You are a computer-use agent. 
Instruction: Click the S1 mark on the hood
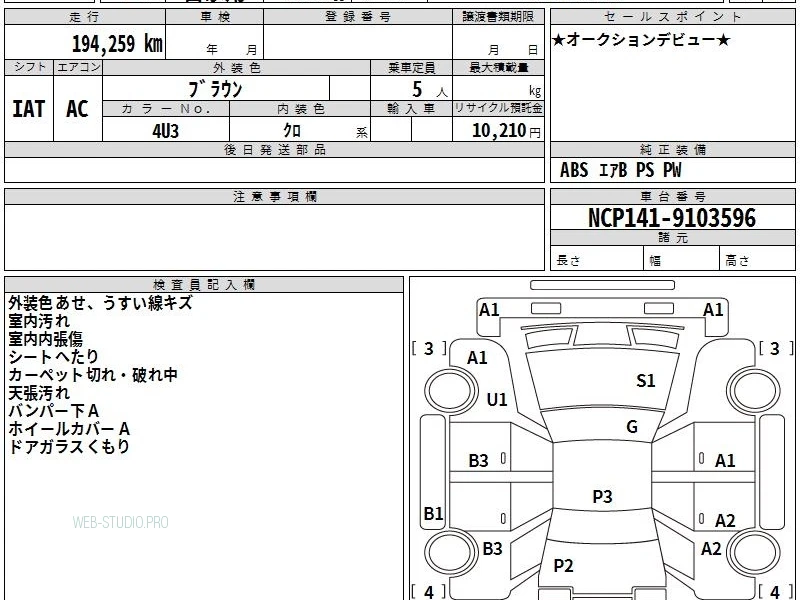[x=645, y=381]
